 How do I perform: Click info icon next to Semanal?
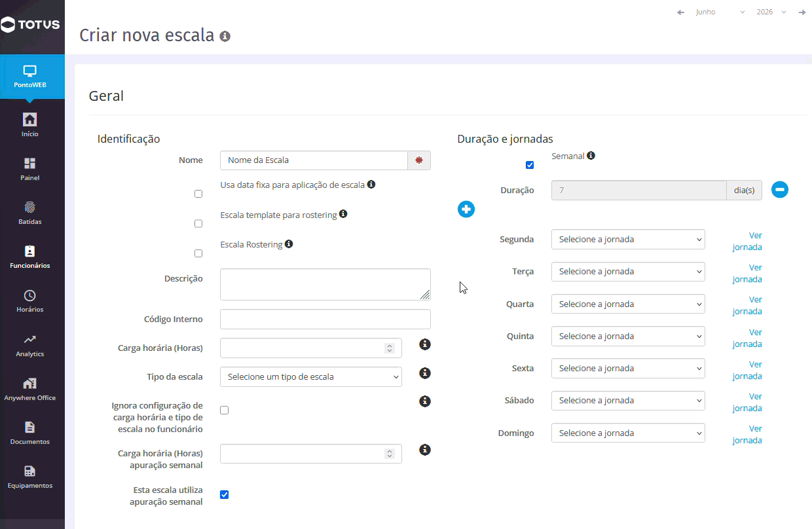[591, 156]
